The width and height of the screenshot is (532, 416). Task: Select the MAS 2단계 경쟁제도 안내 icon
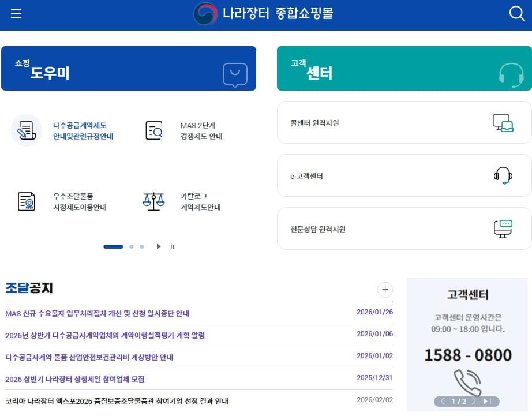pyautogui.click(x=154, y=130)
